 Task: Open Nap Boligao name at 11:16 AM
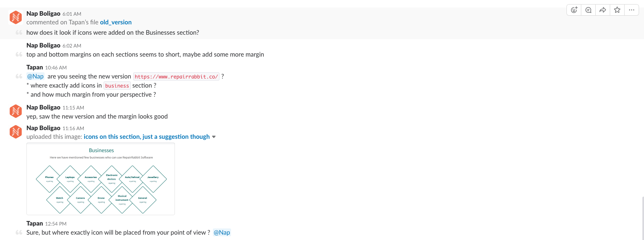pyautogui.click(x=43, y=128)
